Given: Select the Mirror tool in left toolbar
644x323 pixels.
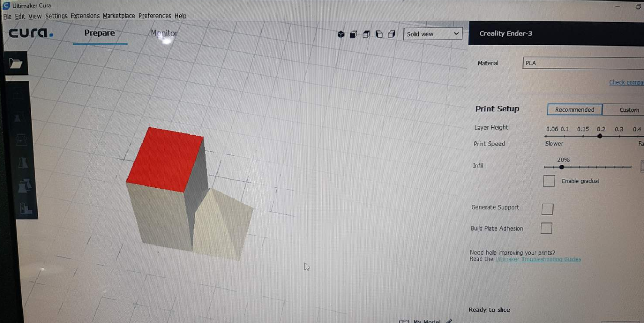Looking at the screenshot, I should point(23,163).
